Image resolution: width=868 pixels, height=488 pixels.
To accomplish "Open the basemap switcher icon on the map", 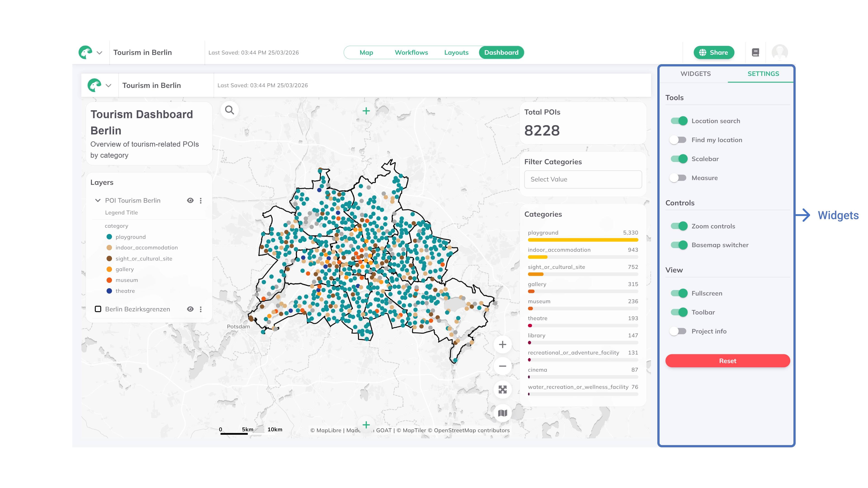I will [502, 413].
